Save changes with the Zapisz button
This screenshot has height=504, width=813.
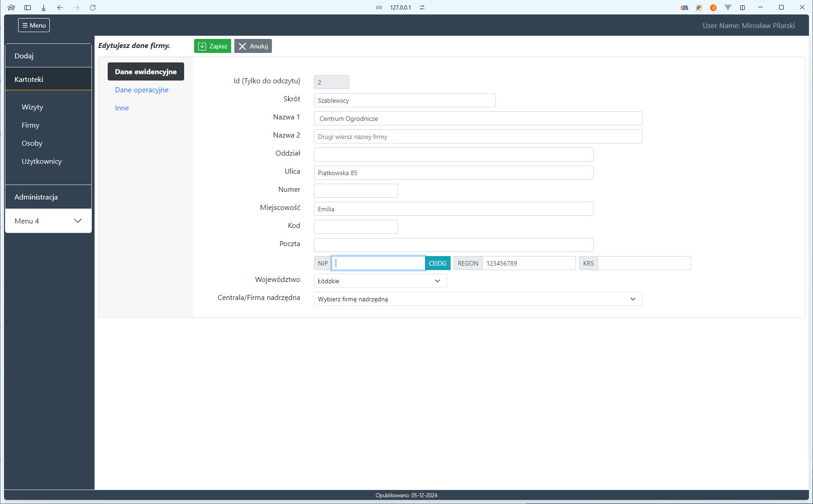[213, 46]
